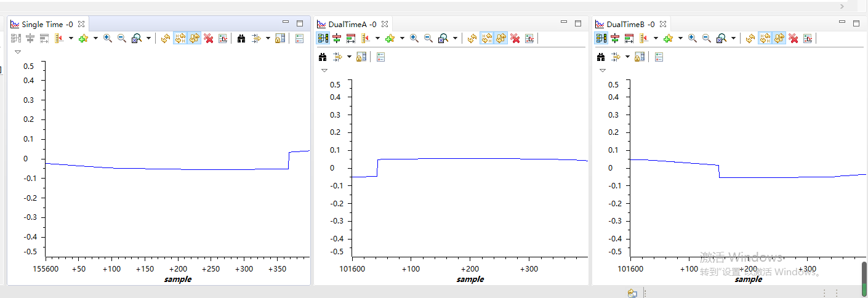Click fit-width icon in DualTimeA toolbar
868x298 pixels.
[x=352, y=38]
